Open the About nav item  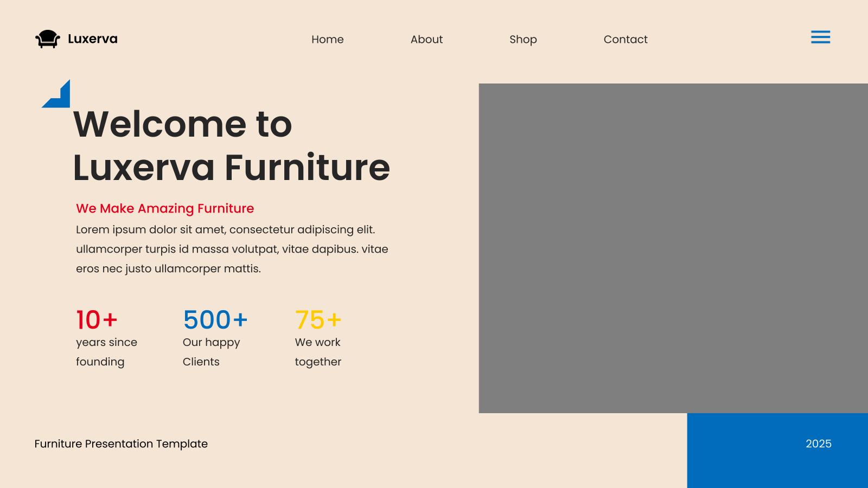426,40
